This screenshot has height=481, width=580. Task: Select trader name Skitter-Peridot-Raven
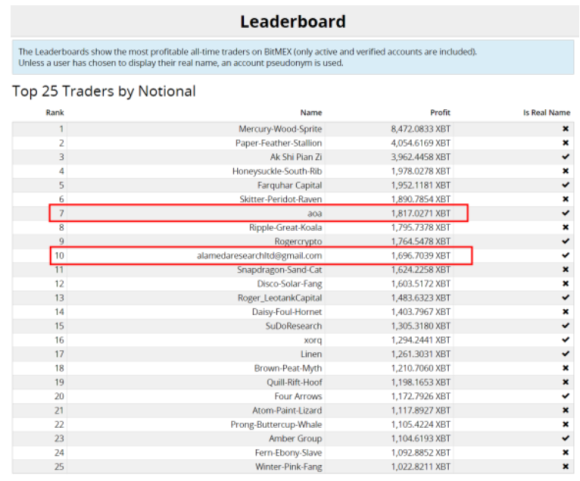(280, 199)
